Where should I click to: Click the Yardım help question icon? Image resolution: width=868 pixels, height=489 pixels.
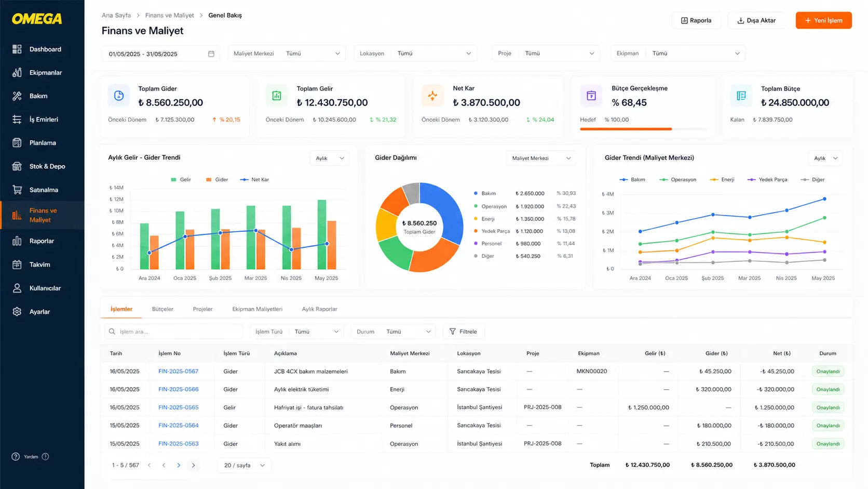[x=16, y=457]
